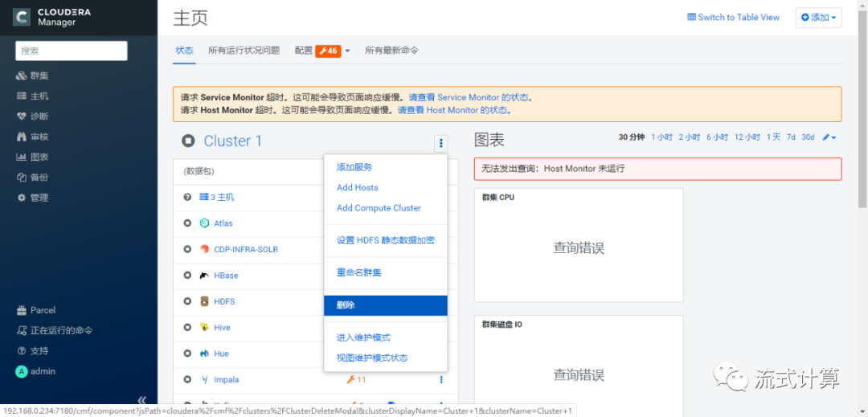This screenshot has height=417, width=868.
Task: Switch to the 所有最新命令 tab
Action: [392, 51]
